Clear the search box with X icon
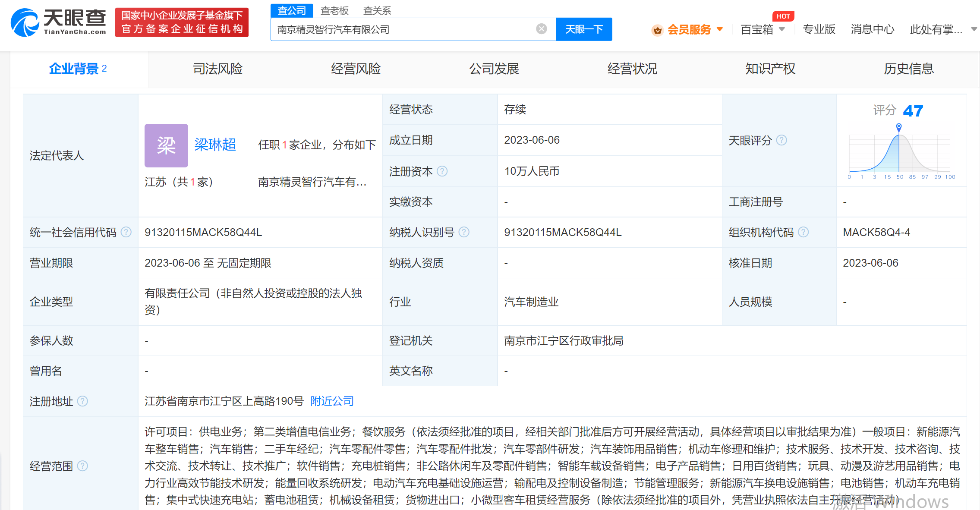The height and width of the screenshot is (510, 980). (541, 29)
